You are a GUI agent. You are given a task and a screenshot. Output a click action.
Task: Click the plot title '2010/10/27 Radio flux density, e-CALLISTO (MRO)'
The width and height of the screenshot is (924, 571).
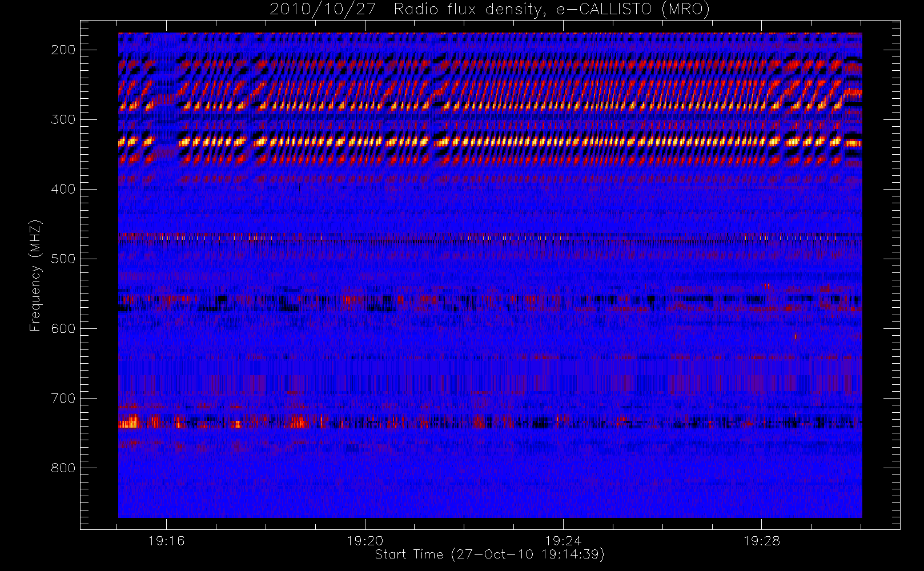[489, 10]
